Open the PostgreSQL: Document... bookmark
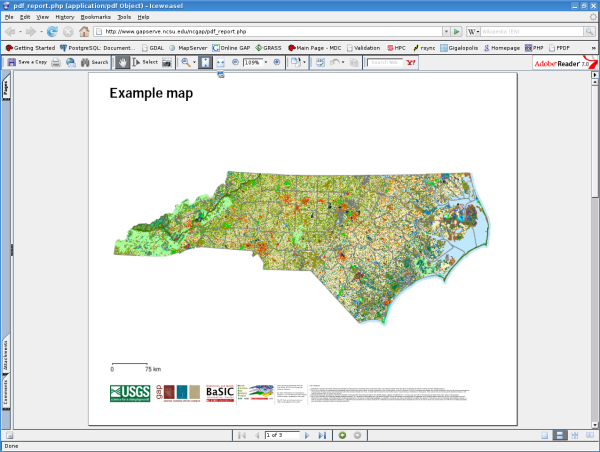 point(98,48)
